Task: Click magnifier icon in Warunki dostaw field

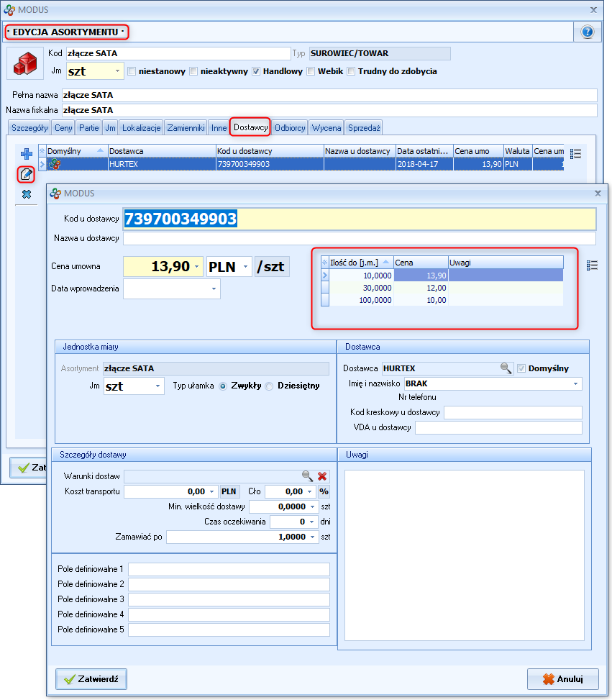Action: (x=307, y=476)
